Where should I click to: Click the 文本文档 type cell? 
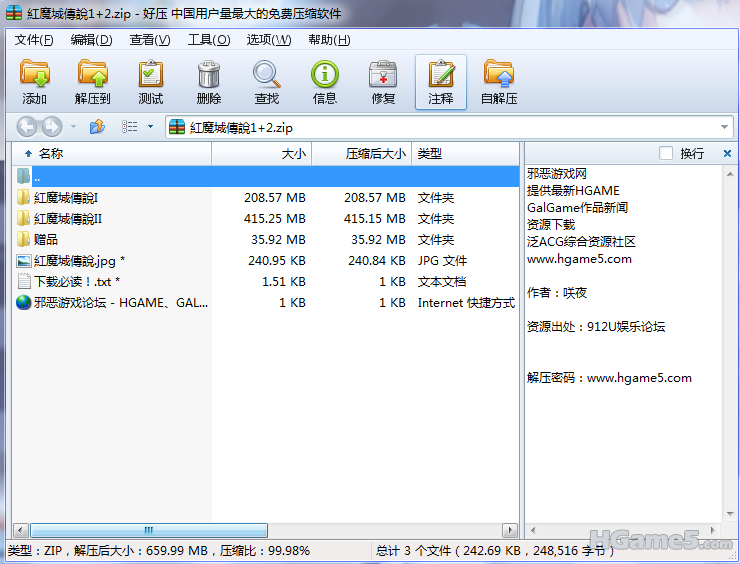point(442,282)
